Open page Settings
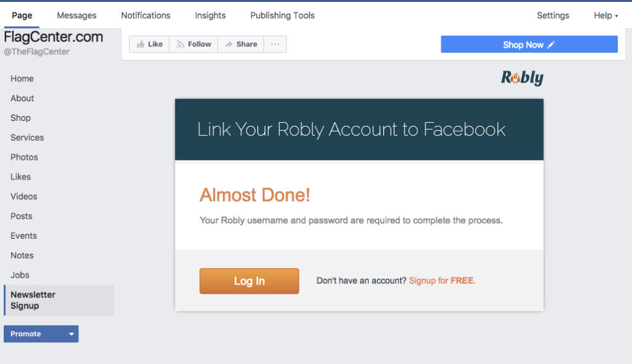The image size is (632, 364). point(552,15)
